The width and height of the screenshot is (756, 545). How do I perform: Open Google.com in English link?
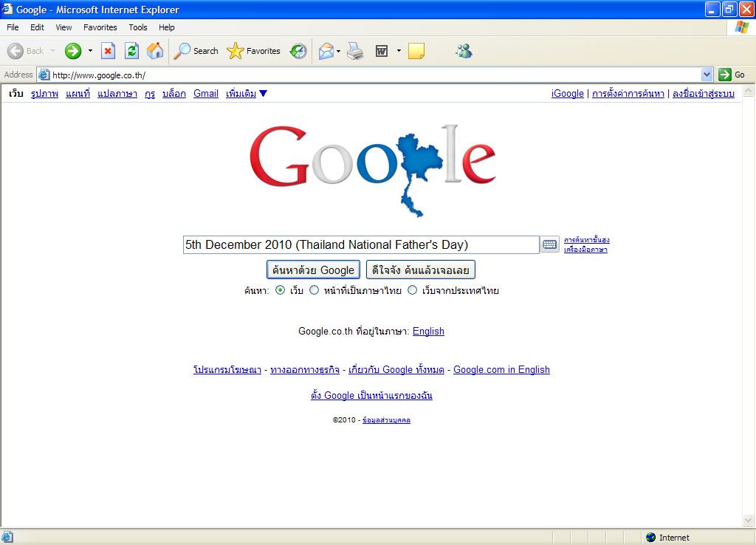(x=501, y=369)
